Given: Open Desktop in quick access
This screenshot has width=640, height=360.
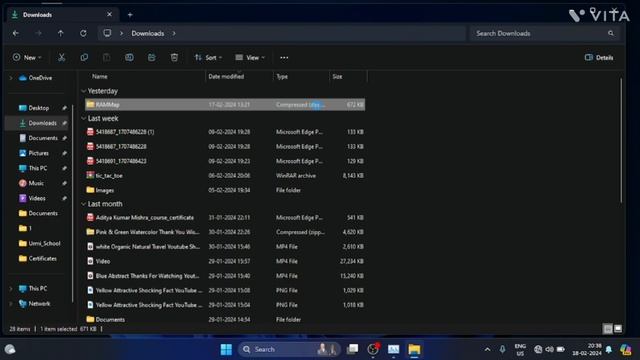Looking at the screenshot, I should pos(39,108).
